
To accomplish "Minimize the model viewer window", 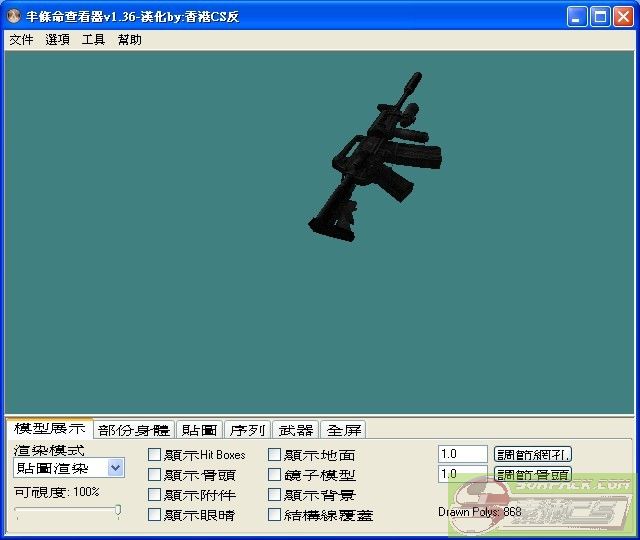I will pyautogui.click(x=577, y=17).
